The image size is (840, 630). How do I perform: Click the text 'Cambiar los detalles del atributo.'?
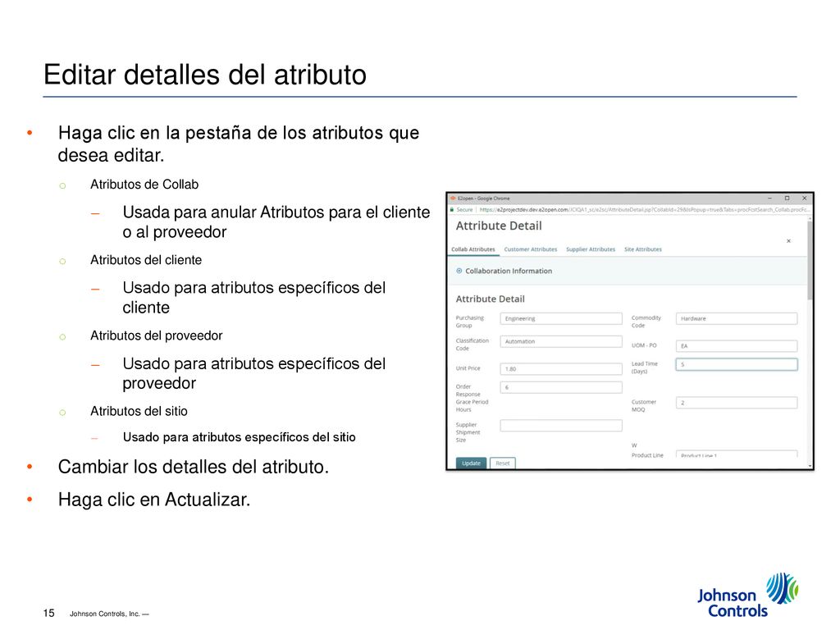[x=194, y=467]
